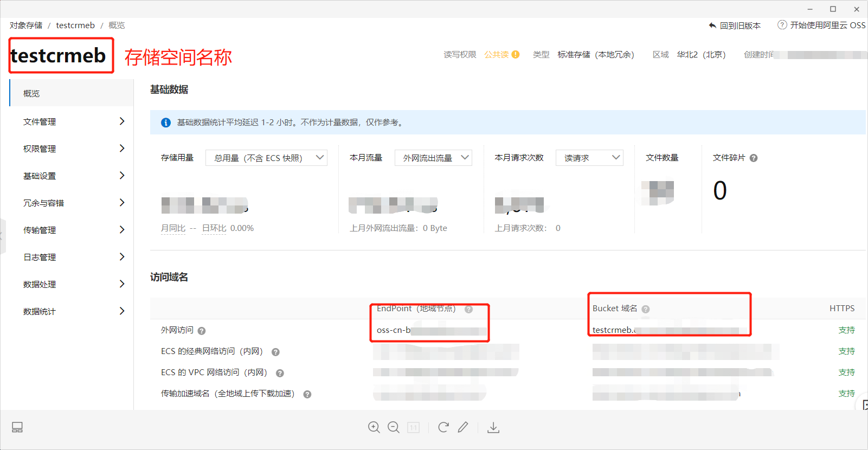868x450 pixels.
Task: Reset the image to 1:1 size
Action: tap(413, 428)
